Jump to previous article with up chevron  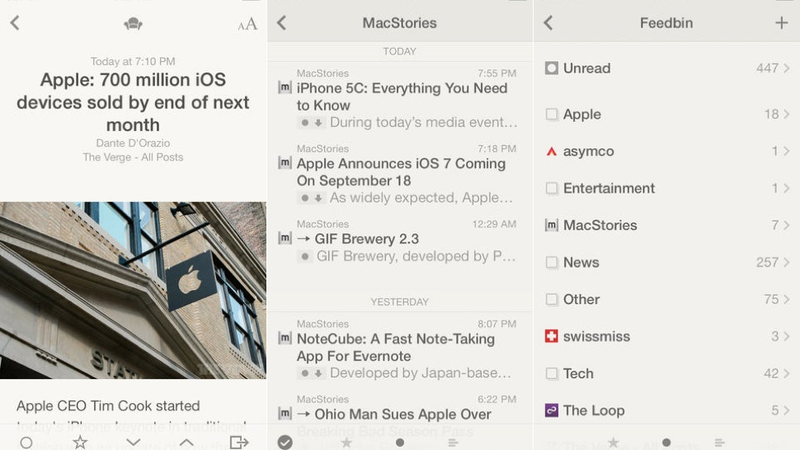point(186,442)
